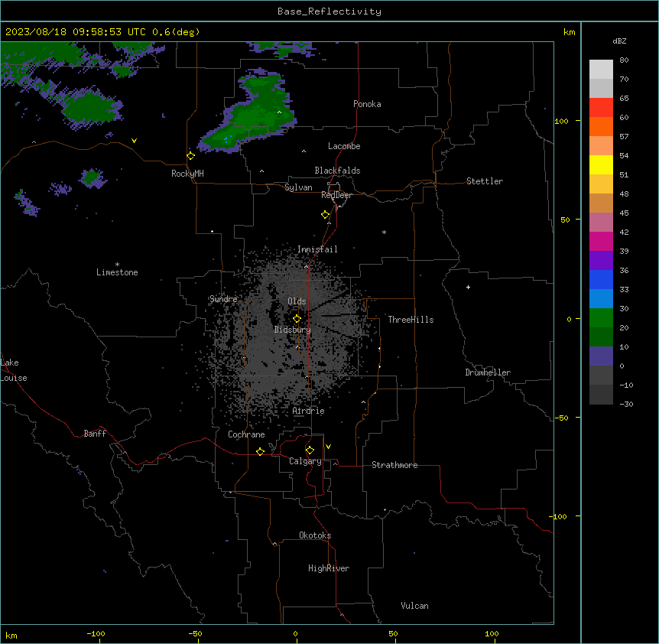Select the red 60–65 dBZ color swatch
The height and width of the screenshot is (644, 659).
(x=601, y=108)
